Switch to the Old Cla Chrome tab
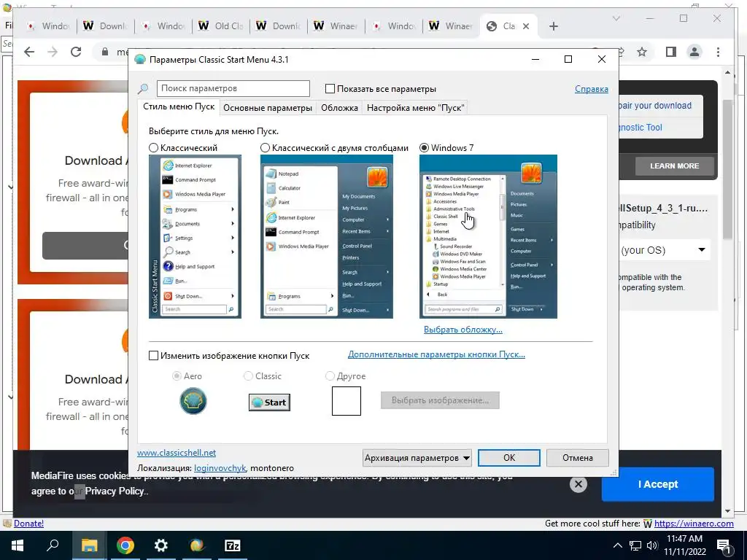Viewport: 747px width, 560px height. tap(222, 26)
